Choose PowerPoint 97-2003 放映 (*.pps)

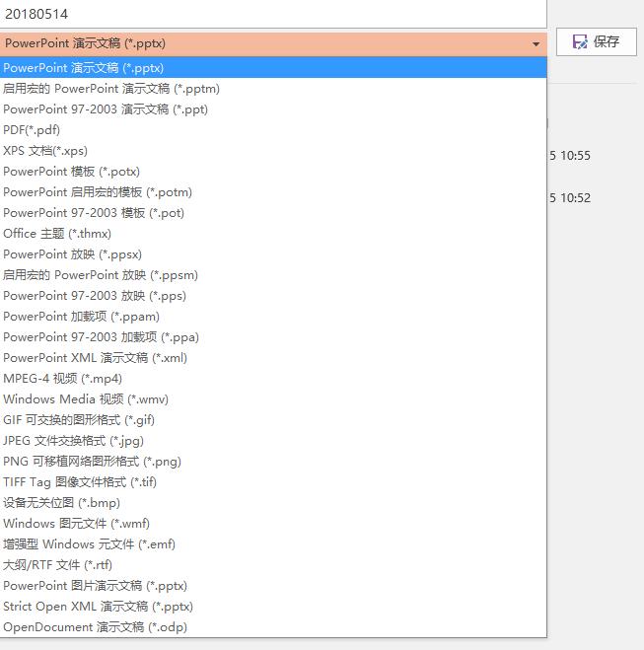273,296
